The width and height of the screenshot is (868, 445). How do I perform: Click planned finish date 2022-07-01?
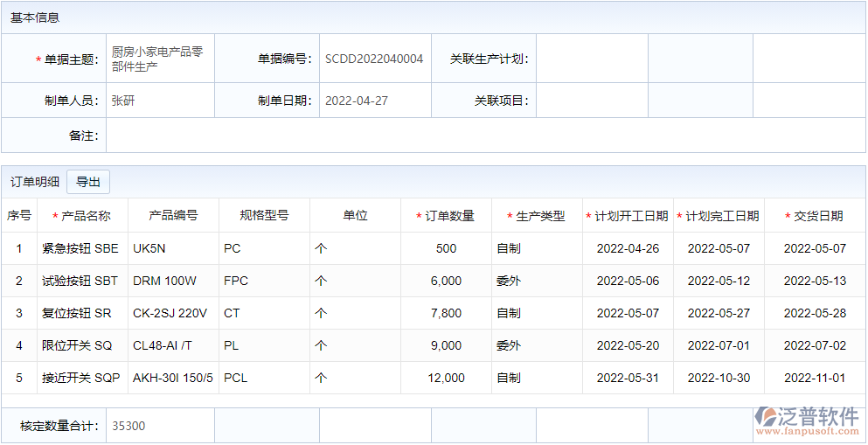(x=719, y=346)
